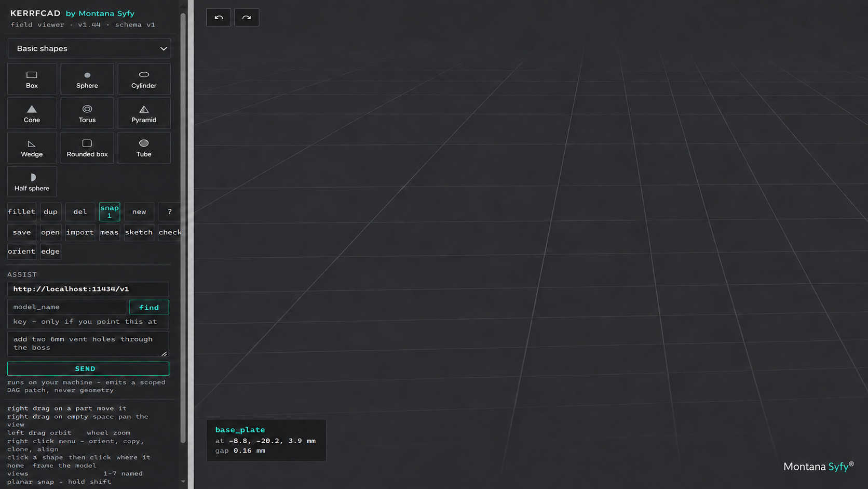Click the new button
Screen dimensions: 868x489
click(139, 212)
